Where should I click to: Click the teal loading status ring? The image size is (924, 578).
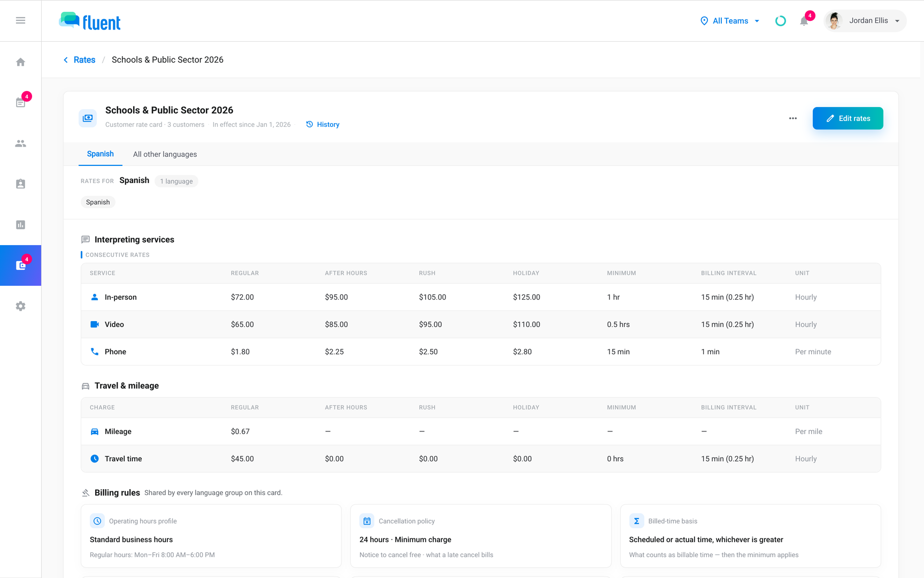click(781, 21)
